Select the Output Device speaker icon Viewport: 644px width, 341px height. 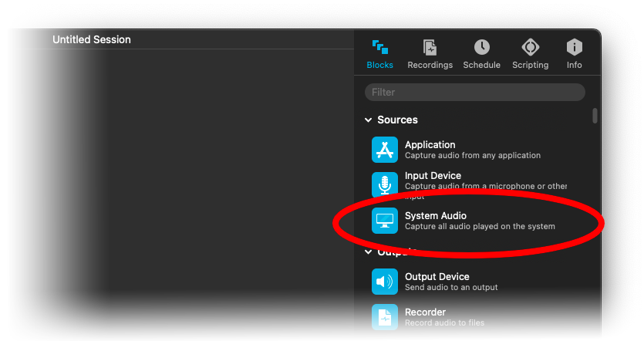[384, 282]
